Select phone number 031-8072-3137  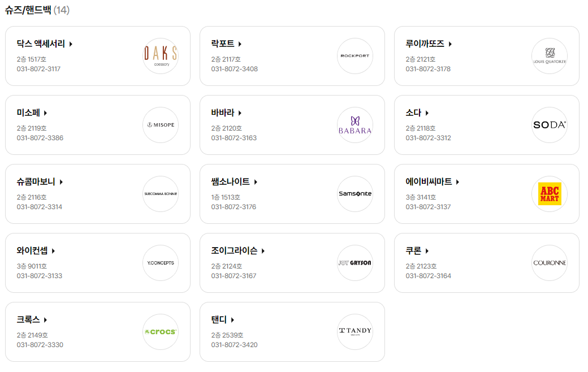428,207
